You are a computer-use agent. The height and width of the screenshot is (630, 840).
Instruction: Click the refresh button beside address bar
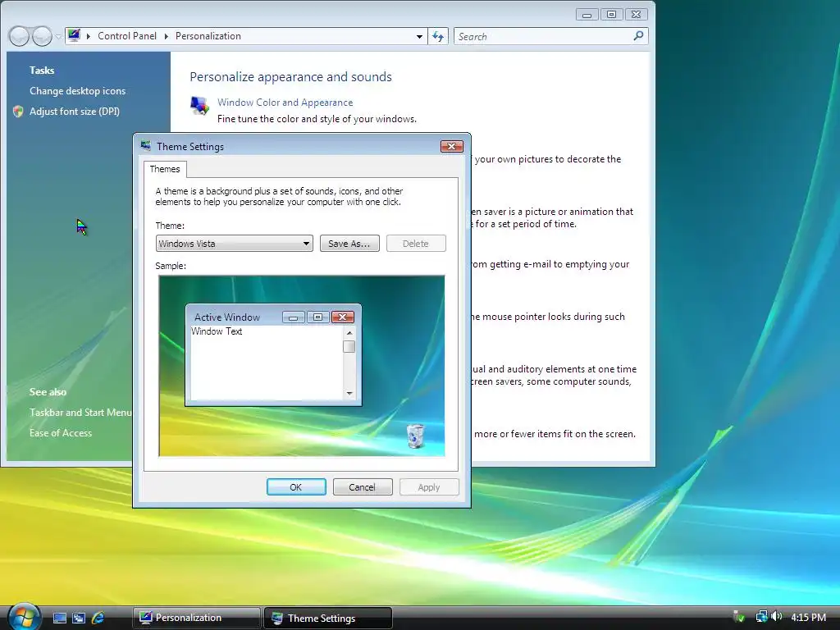tap(438, 36)
